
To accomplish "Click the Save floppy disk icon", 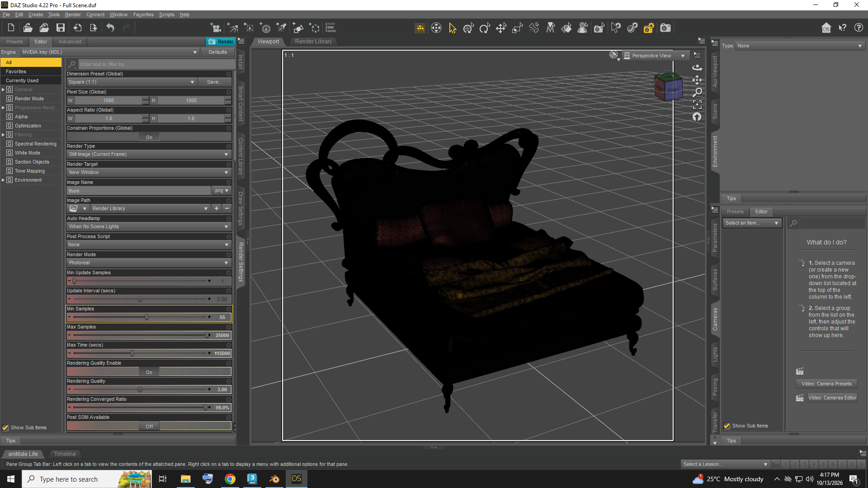I will pos(61,28).
